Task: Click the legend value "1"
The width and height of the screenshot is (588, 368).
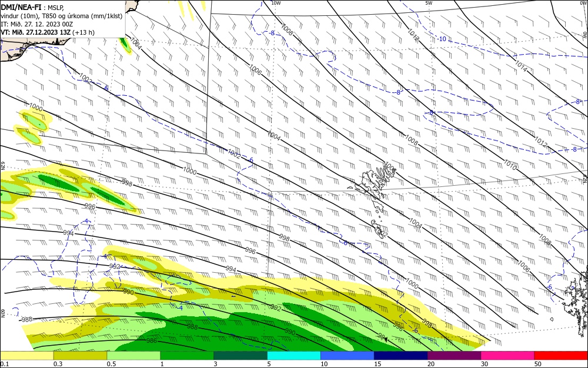Action: point(162,364)
